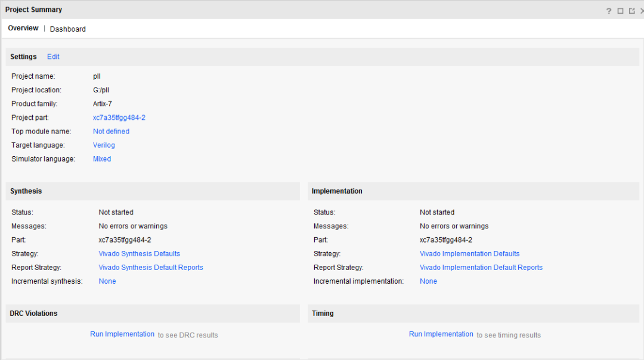Open Vivado Implementation Defaults strategy
644x360 pixels.
click(x=470, y=254)
